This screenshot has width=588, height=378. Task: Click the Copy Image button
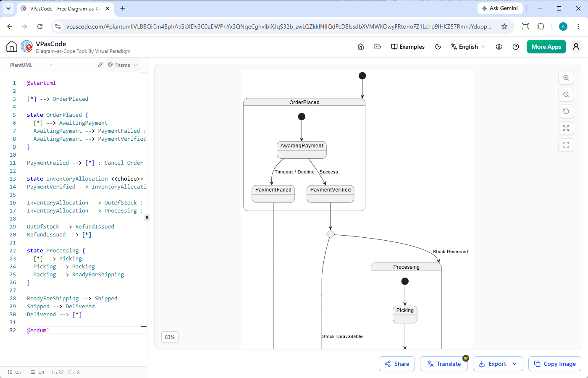click(x=555, y=364)
